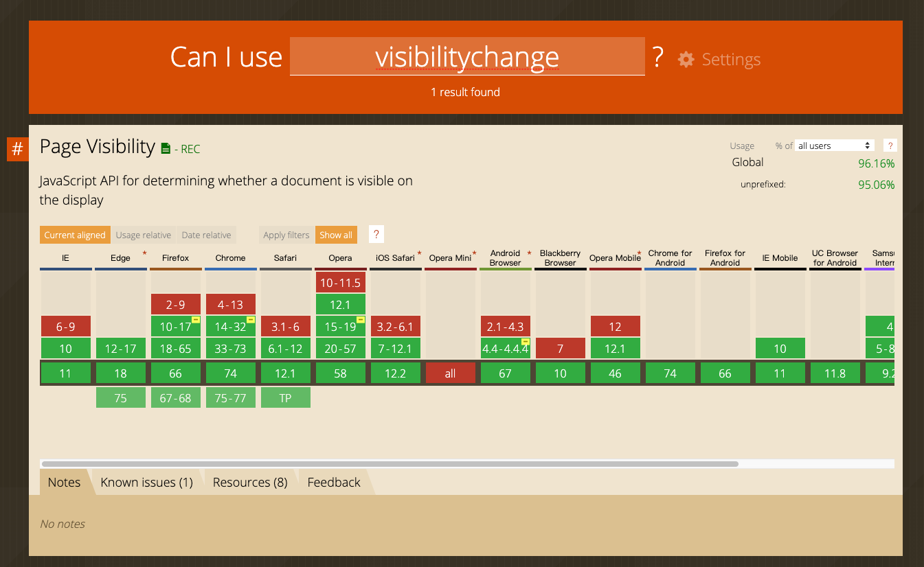Viewport: 924px width, 567px height.
Task: Click Opera Mobile 46 cell
Action: pyautogui.click(x=615, y=373)
